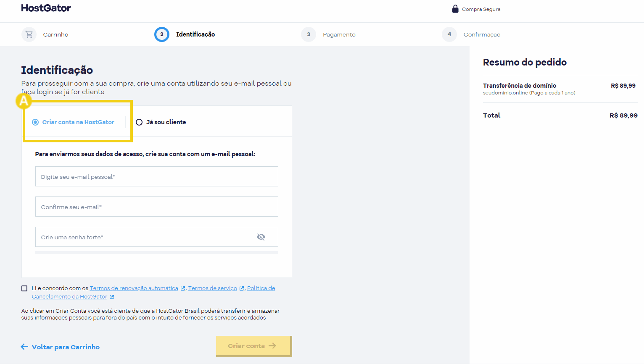Focus the Digite seu e-mail pessoal field
Screen dimensions: 644x364
coord(157,176)
